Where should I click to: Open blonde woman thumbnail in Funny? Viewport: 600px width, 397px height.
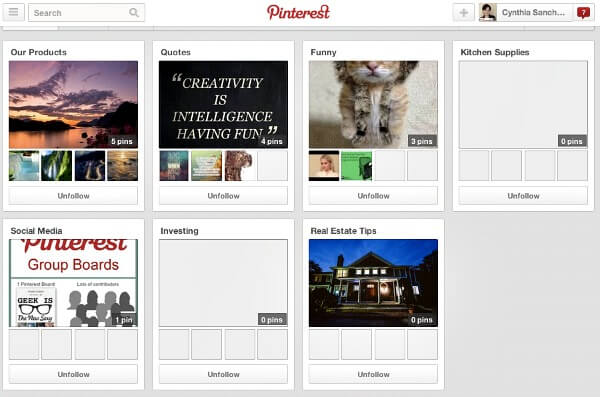pos(324,166)
